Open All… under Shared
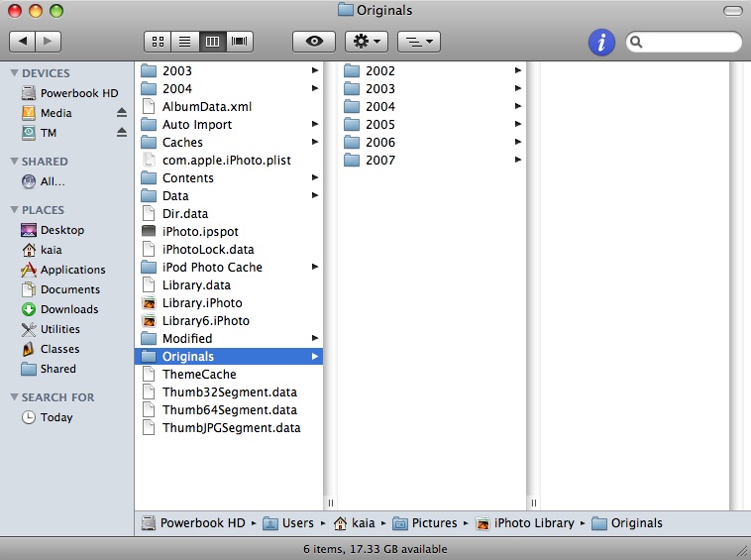 [44, 181]
